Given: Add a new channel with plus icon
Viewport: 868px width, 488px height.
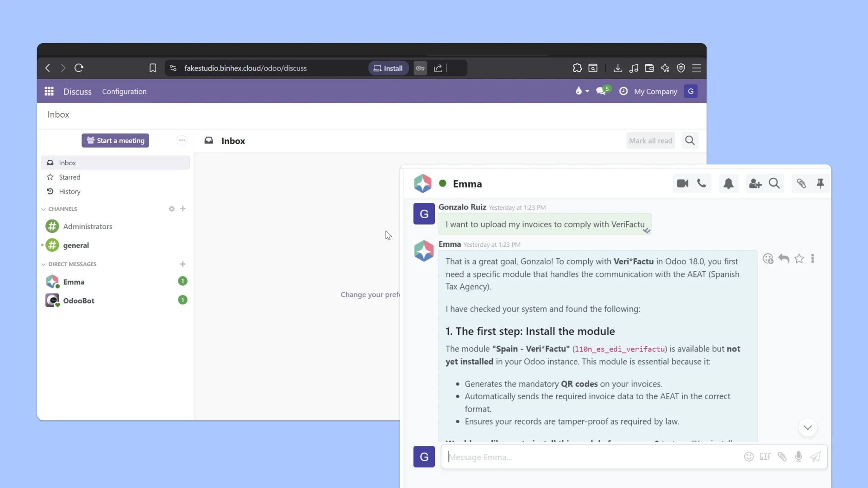Looking at the screenshot, I should (x=183, y=209).
